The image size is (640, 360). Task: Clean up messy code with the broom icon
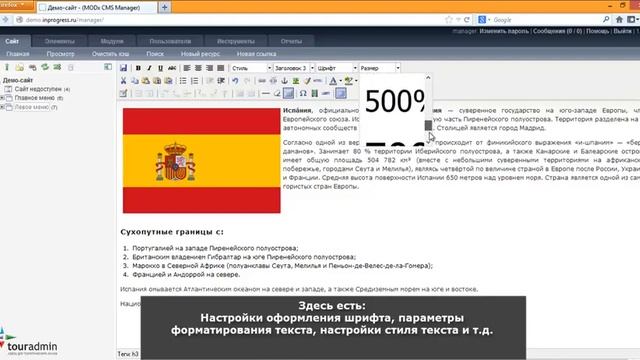[307, 81]
